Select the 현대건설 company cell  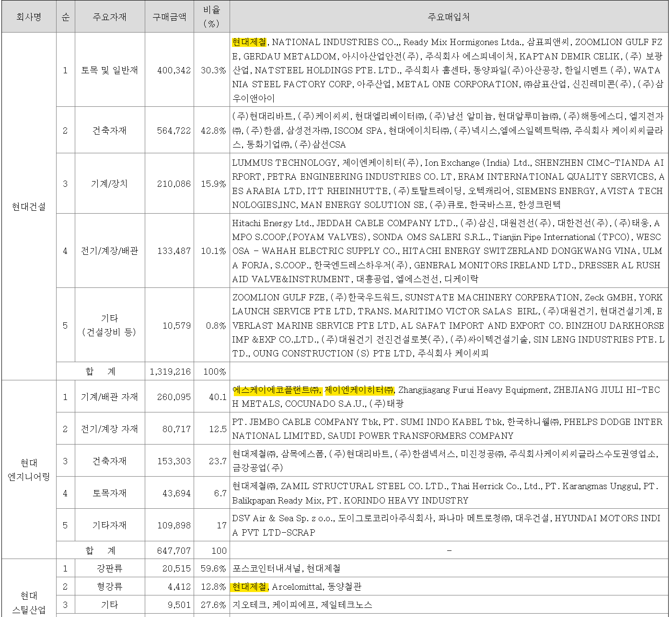click(x=29, y=206)
